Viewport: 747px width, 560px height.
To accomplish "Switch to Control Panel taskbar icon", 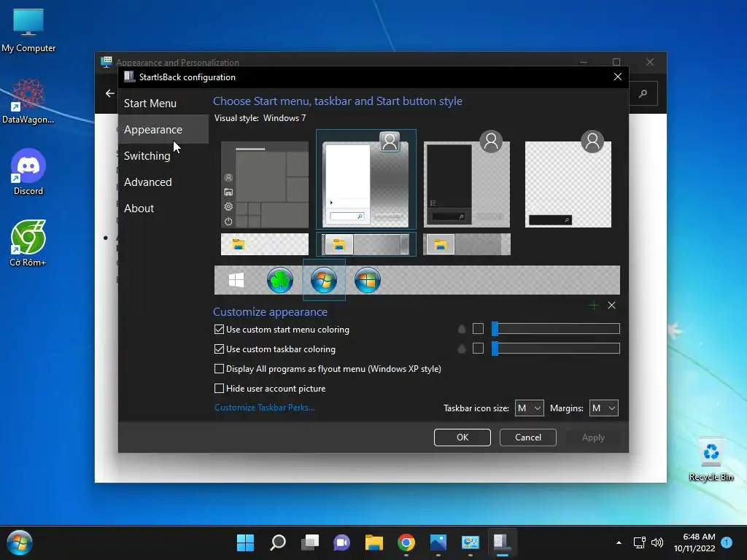I will click(471, 542).
